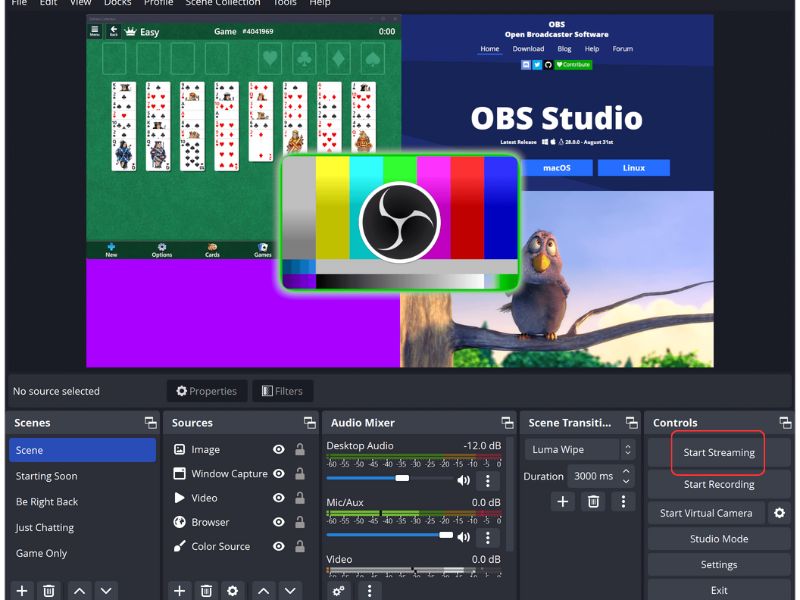800x600 pixels.
Task: Open advanced audio properties gear in mixer
Action: point(339,591)
